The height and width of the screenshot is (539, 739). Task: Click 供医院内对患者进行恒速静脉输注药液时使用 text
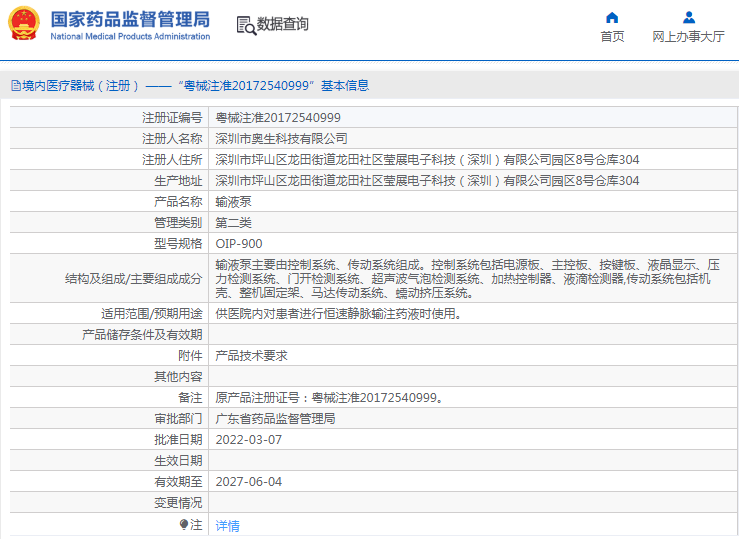coord(338,314)
